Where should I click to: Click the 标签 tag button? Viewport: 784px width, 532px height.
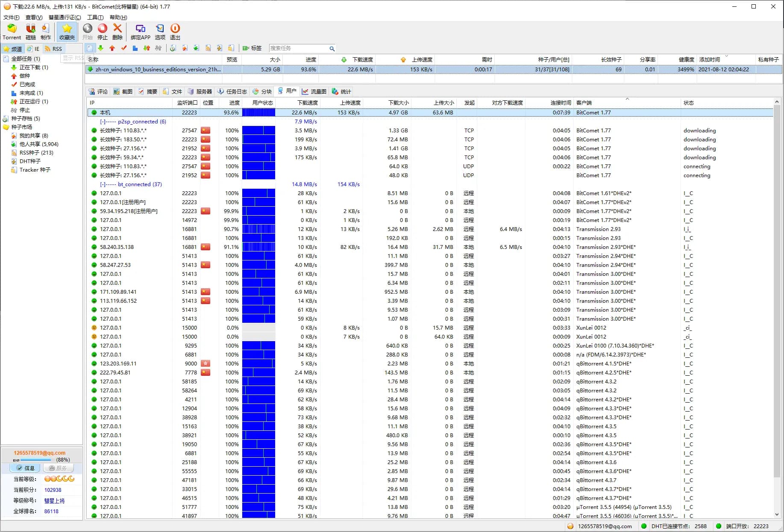tap(252, 48)
